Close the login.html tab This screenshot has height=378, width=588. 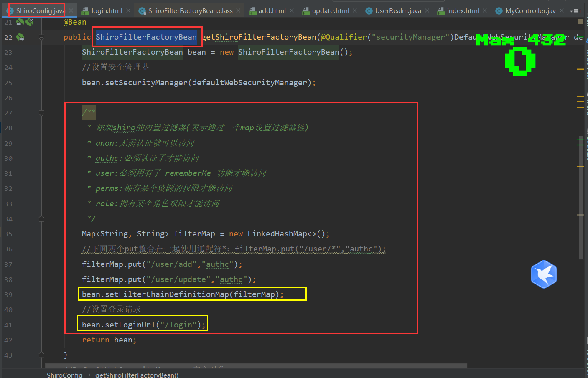tap(128, 10)
